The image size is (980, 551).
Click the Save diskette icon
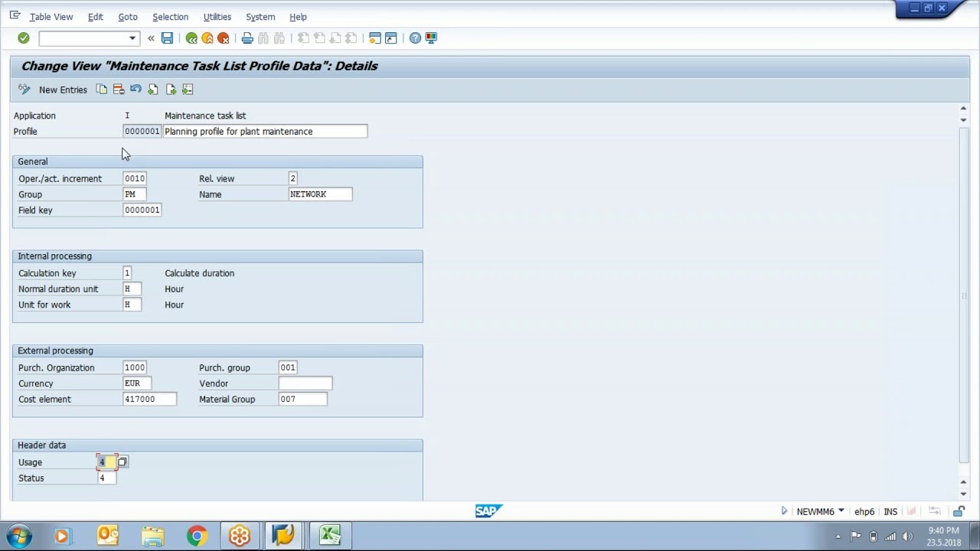[x=167, y=37]
